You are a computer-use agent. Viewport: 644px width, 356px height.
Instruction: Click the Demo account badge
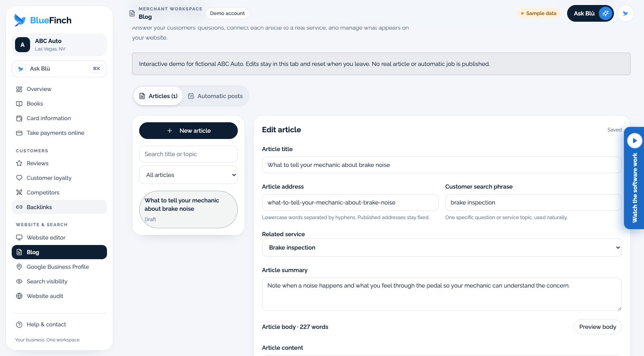coord(227,13)
